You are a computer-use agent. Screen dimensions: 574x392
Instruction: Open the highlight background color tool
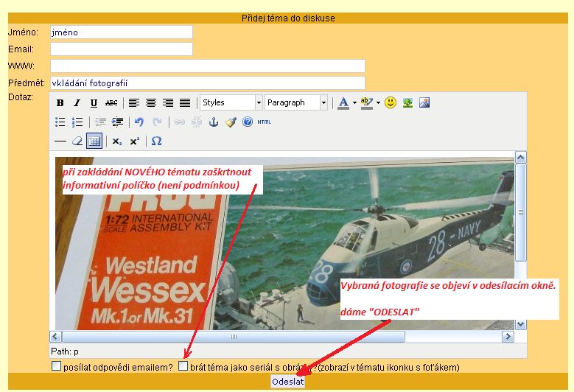coord(366,103)
